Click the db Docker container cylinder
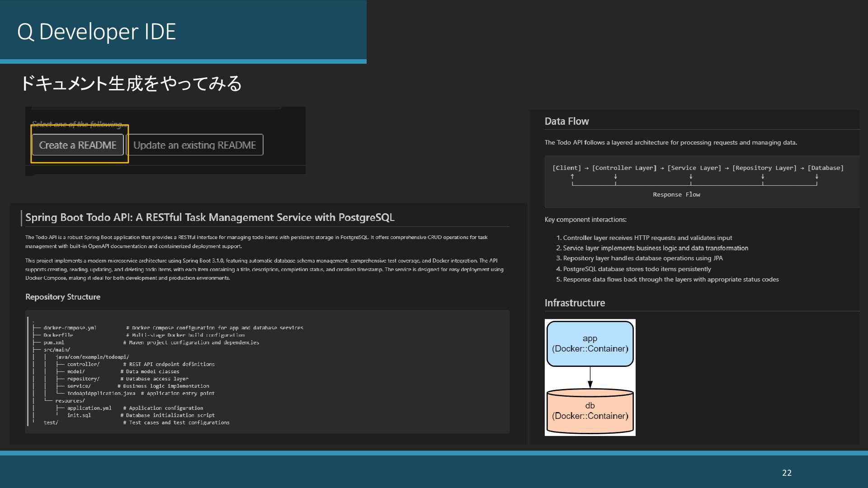 point(590,411)
